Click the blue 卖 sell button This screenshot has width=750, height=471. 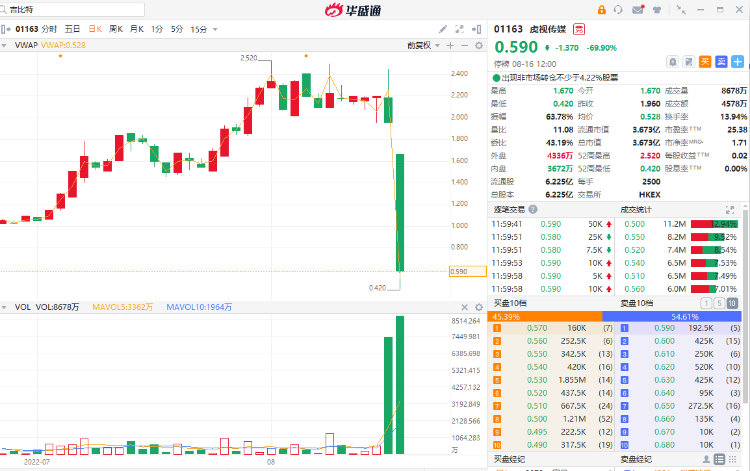tap(721, 62)
